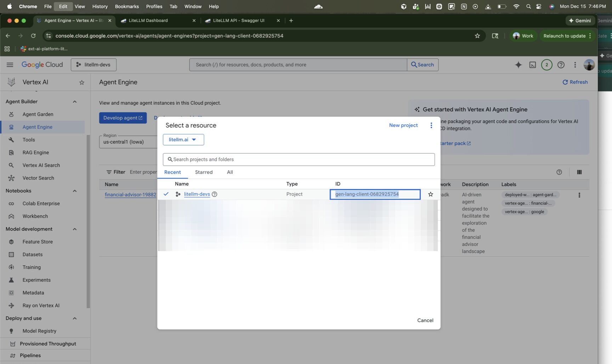This screenshot has height=364, width=612.
Task: Collapse the Notebooks section
Action: click(75, 191)
